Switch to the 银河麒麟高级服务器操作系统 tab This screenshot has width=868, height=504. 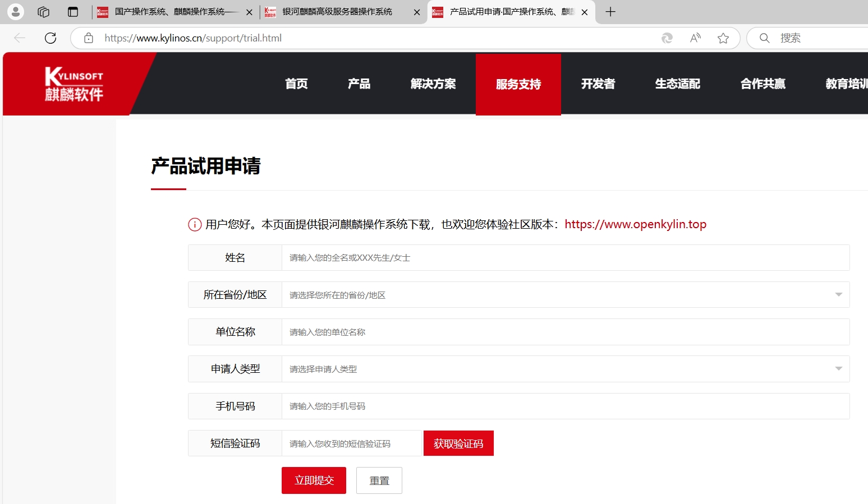click(x=343, y=12)
